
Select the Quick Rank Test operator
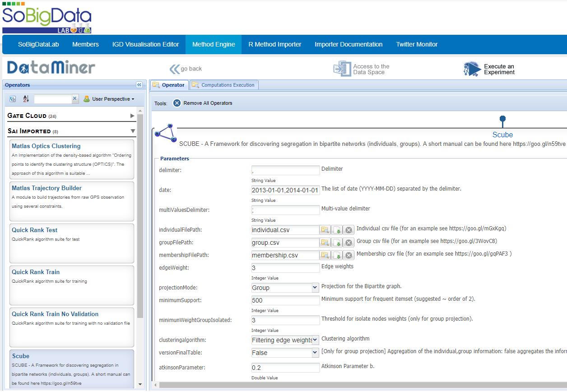click(x=72, y=243)
